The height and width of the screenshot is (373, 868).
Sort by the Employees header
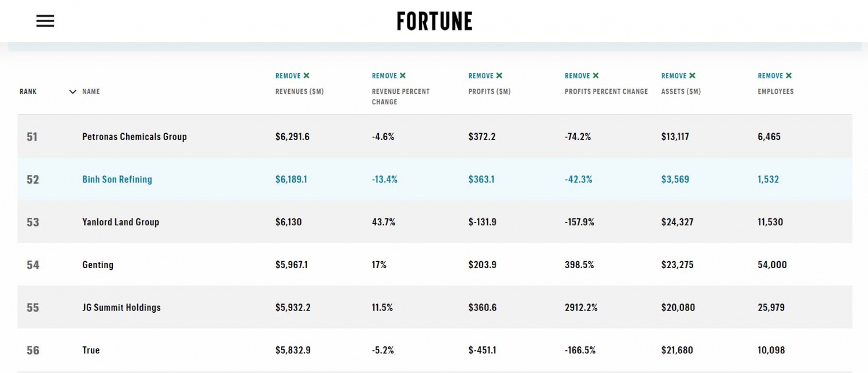pos(775,92)
